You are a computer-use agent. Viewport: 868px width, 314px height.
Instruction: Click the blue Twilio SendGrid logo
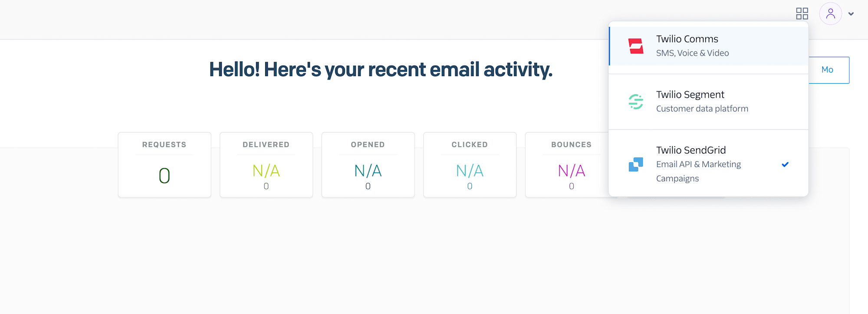tap(636, 164)
